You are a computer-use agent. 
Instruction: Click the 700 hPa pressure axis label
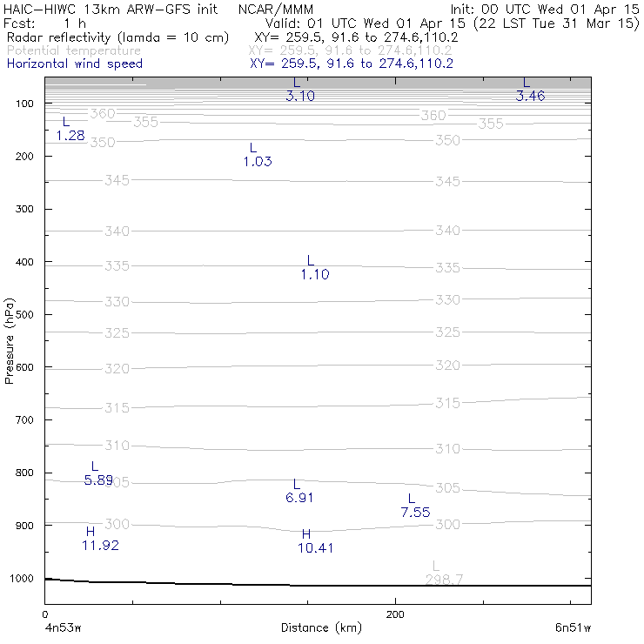(24, 420)
